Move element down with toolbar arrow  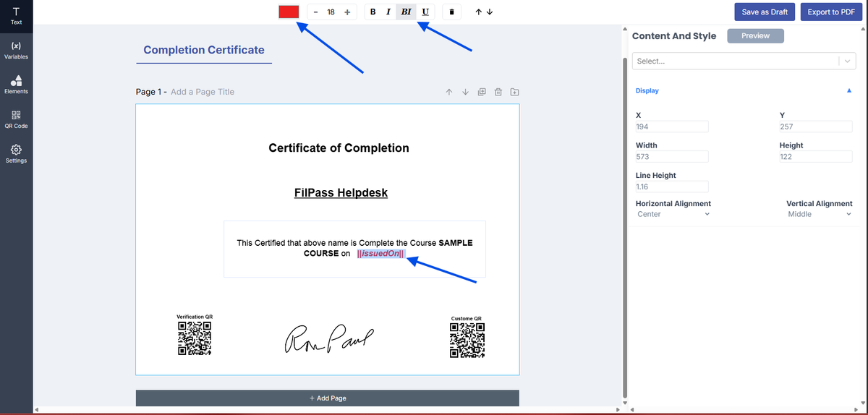[x=490, y=12]
